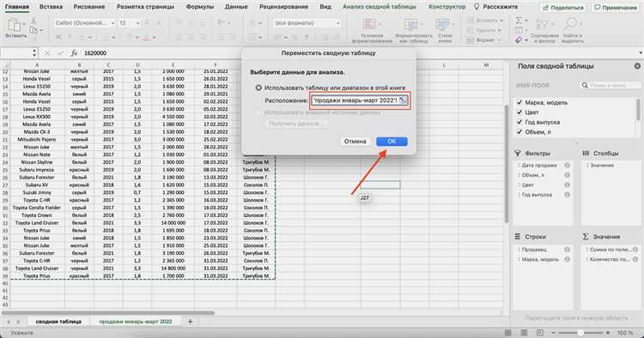Switch to сводная таблица sheet tab
This screenshot has height=338, width=644.
click(x=58, y=322)
